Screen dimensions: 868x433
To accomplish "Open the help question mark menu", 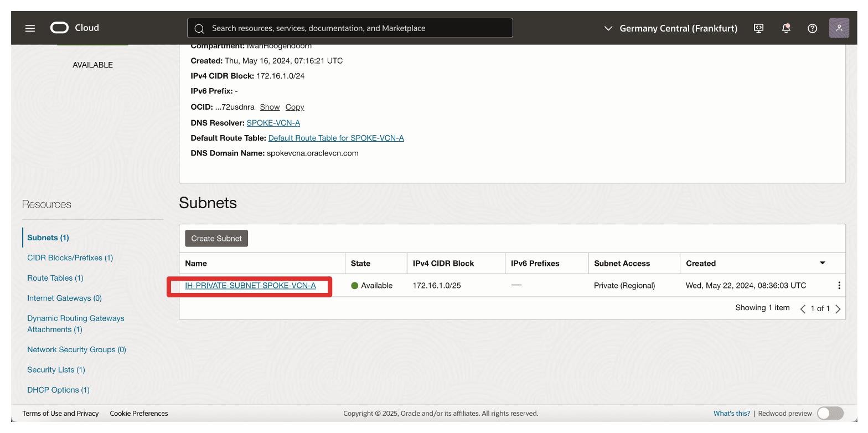I will click(x=813, y=28).
